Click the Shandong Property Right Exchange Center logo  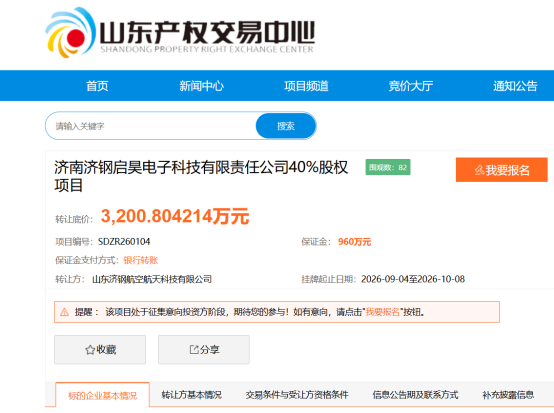(180, 33)
